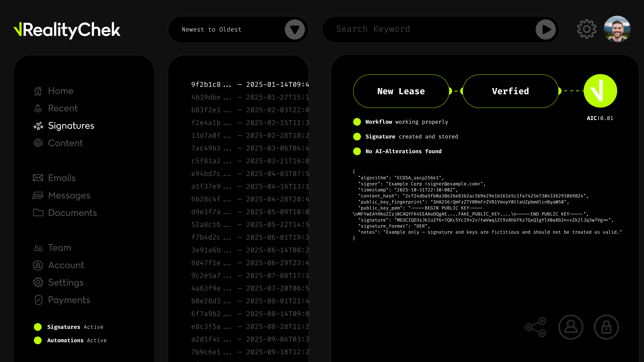This screenshot has height=362, width=644.
Task: Click the share icon at bottom right
Action: (535, 327)
